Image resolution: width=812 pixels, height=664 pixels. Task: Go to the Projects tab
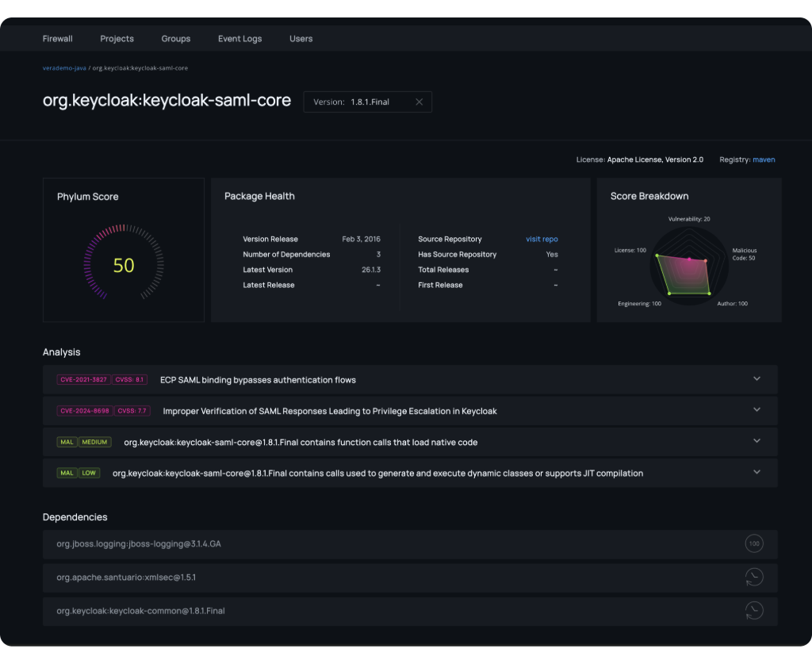pos(117,39)
